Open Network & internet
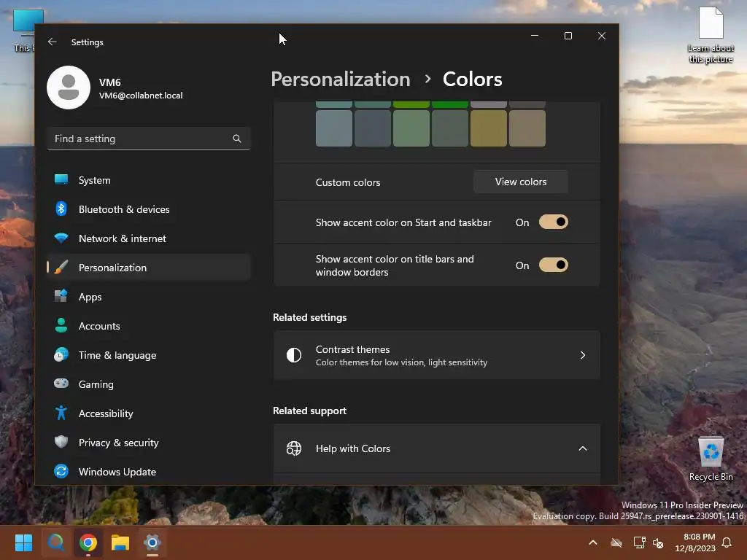Screen dimensions: 747x560 coord(149,238)
